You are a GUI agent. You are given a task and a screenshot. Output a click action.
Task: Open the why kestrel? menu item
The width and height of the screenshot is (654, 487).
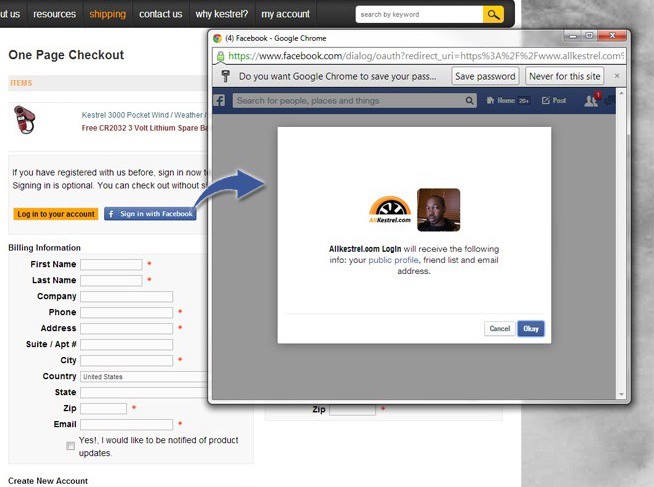coord(222,14)
